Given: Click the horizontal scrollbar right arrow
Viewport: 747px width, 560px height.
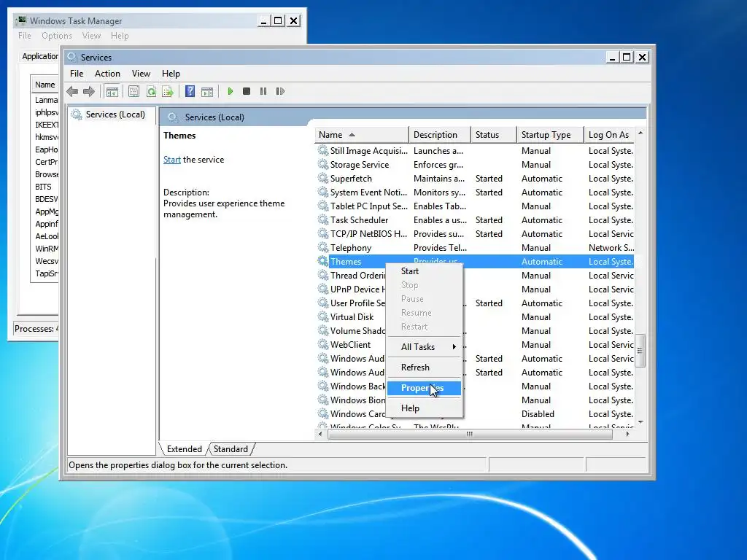Looking at the screenshot, I should pos(627,434).
